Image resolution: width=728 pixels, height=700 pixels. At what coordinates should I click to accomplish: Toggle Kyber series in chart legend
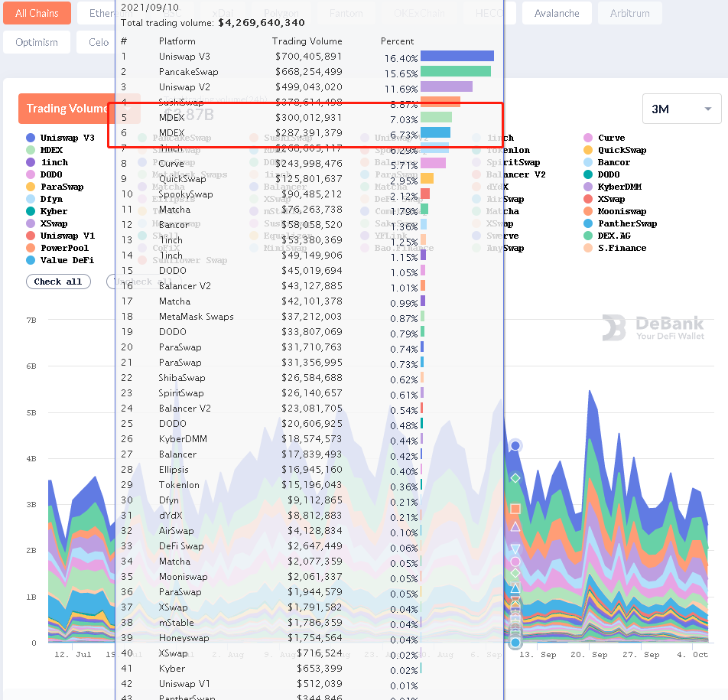pyautogui.click(x=47, y=211)
